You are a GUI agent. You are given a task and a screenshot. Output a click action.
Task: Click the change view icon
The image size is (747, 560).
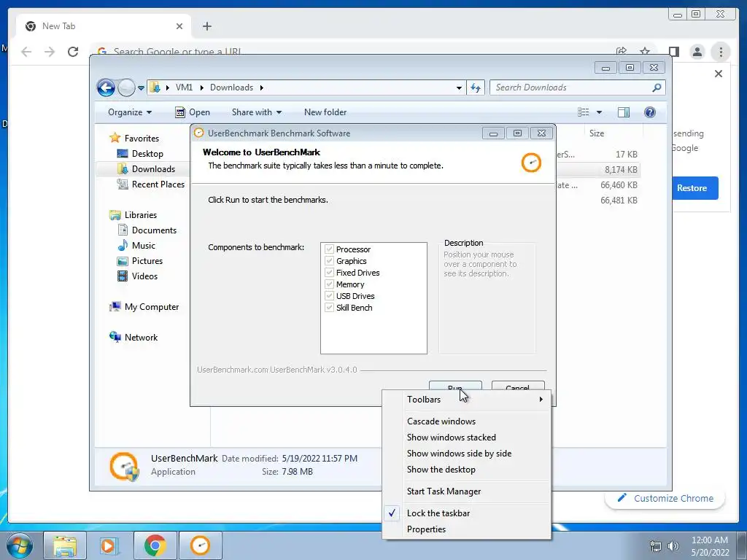[x=584, y=112]
